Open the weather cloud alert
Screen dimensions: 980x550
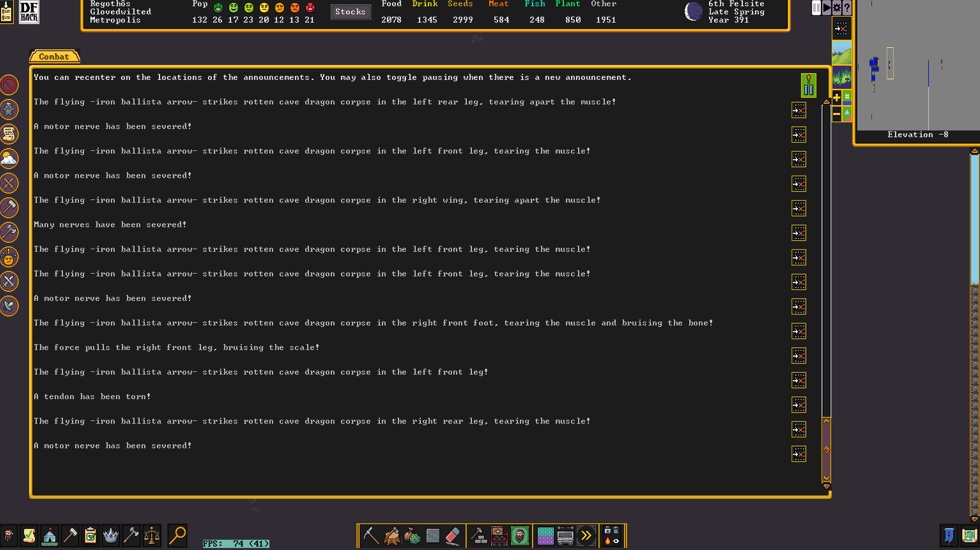click(9, 159)
